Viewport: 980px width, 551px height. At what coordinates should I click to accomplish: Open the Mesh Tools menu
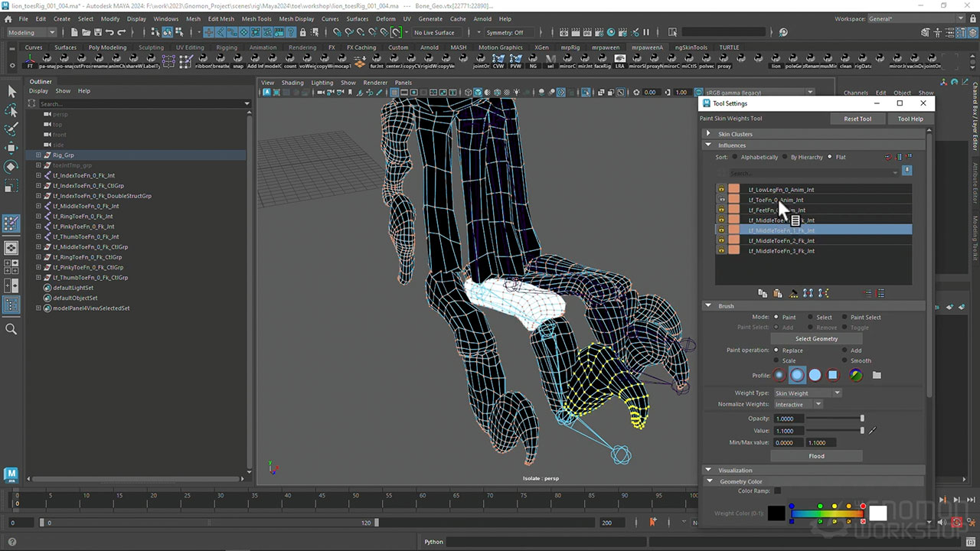click(x=256, y=18)
